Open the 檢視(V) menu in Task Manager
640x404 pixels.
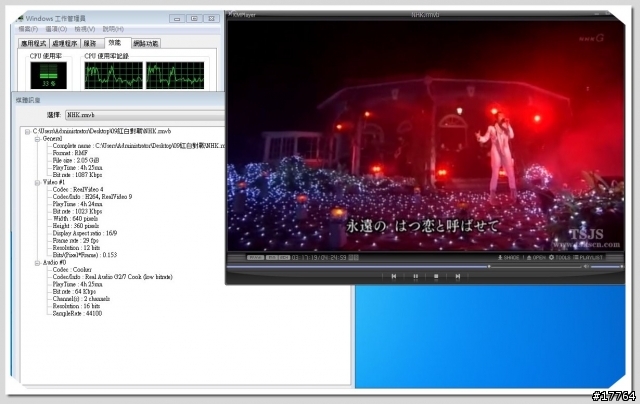tap(84, 29)
